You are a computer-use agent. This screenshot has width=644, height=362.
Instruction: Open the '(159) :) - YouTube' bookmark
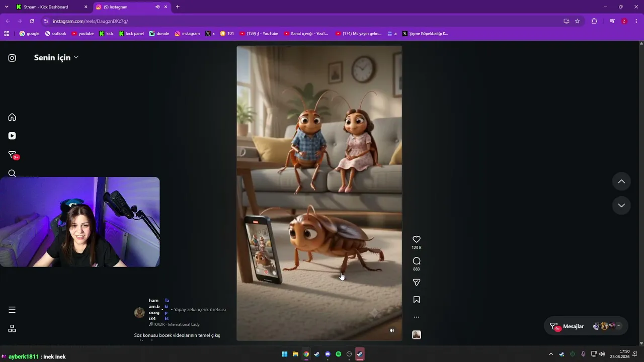click(259, 34)
